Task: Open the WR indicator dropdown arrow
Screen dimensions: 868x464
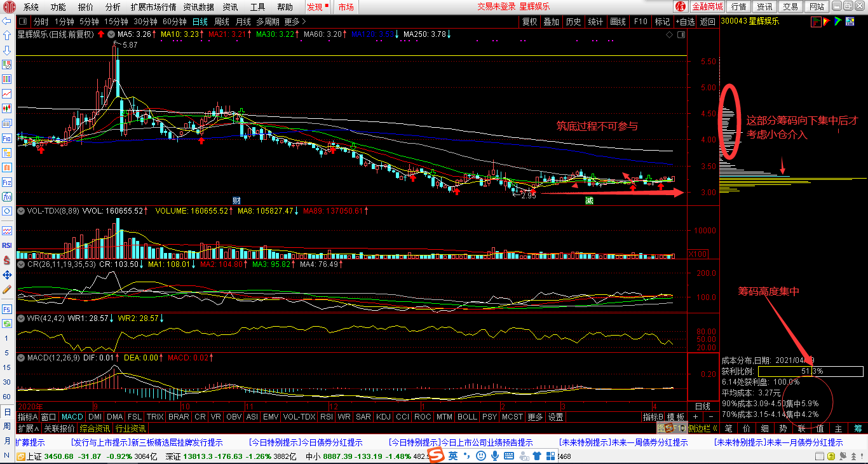Action: pos(21,318)
